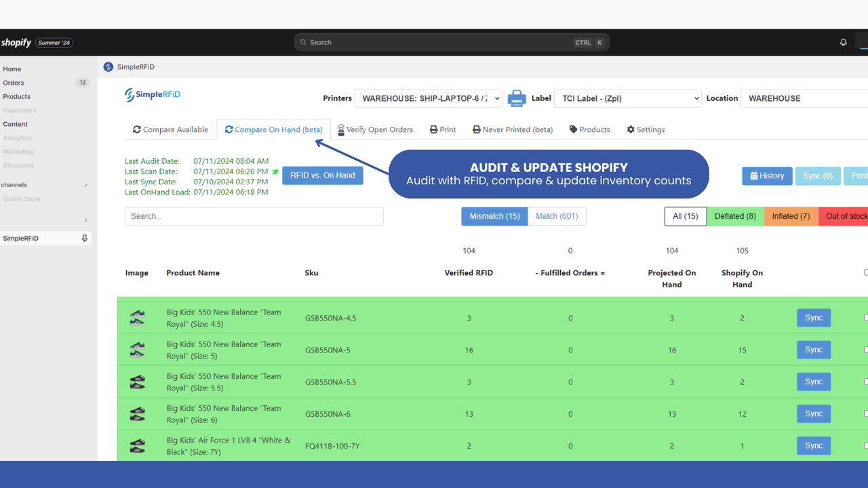Image resolution: width=868 pixels, height=488 pixels.
Task: Click the Shopify On Hand column header
Action: tap(742, 279)
